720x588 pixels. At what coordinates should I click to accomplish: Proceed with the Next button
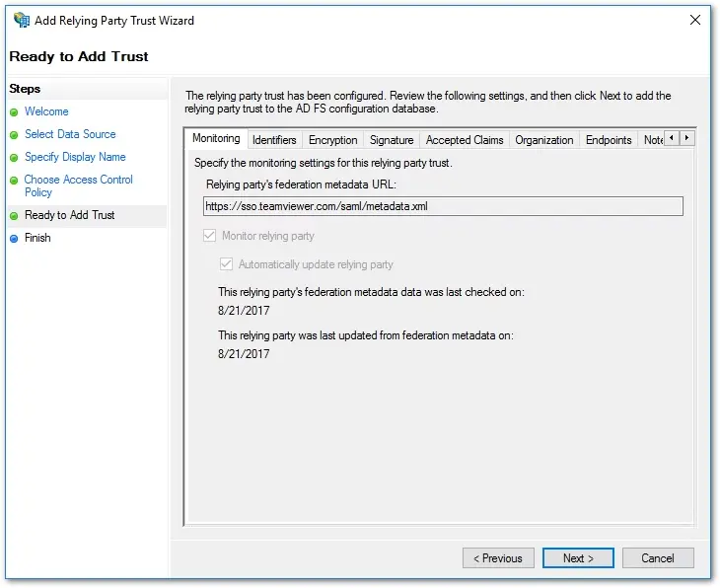tap(578, 558)
